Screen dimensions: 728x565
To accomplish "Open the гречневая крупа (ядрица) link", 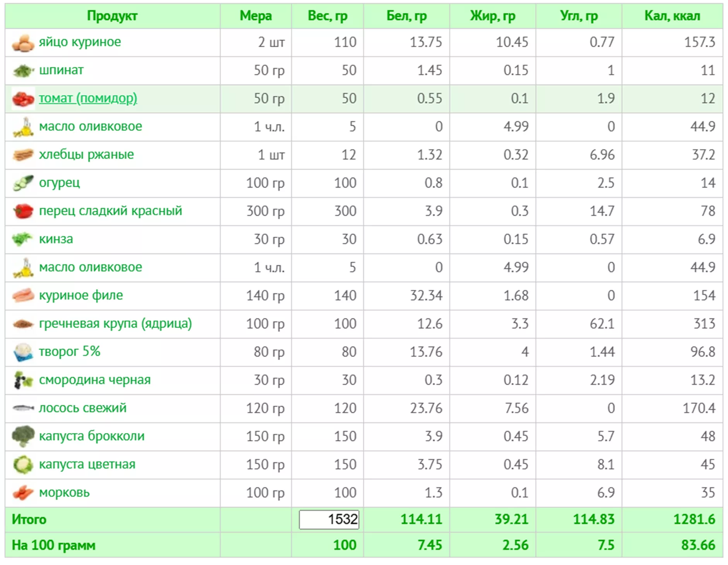I will click(115, 323).
